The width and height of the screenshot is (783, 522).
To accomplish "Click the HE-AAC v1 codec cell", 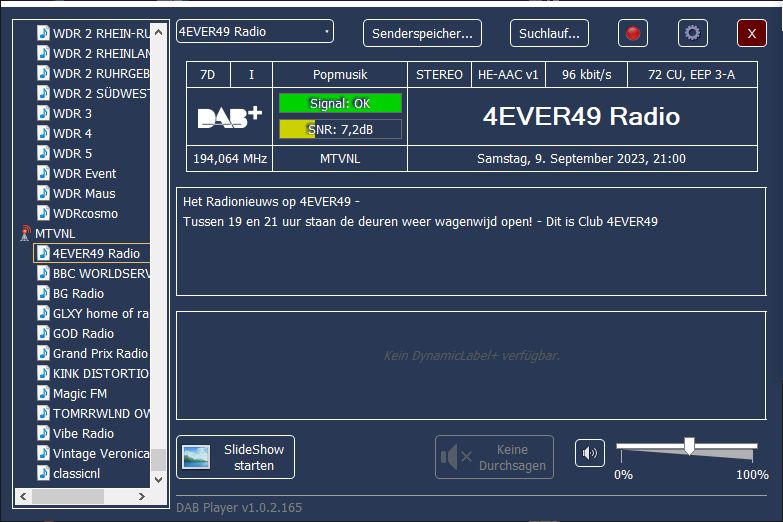I will point(508,74).
